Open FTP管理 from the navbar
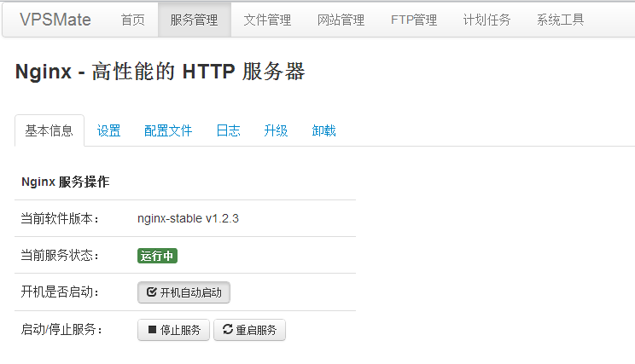635x364 pixels. [x=414, y=20]
